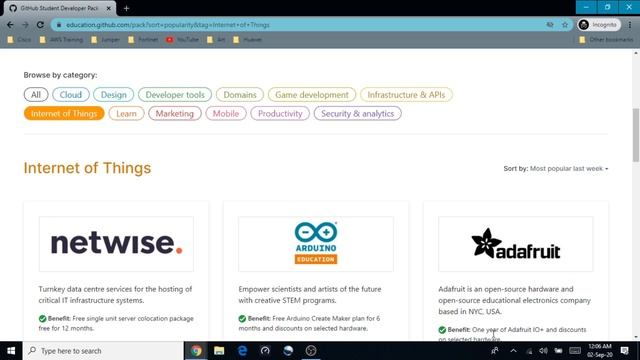Image resolution: width=640 pixels, height=360 pixels.
Task: Close the GitHub Student Developer Pack tab
Action: point(109,8)
